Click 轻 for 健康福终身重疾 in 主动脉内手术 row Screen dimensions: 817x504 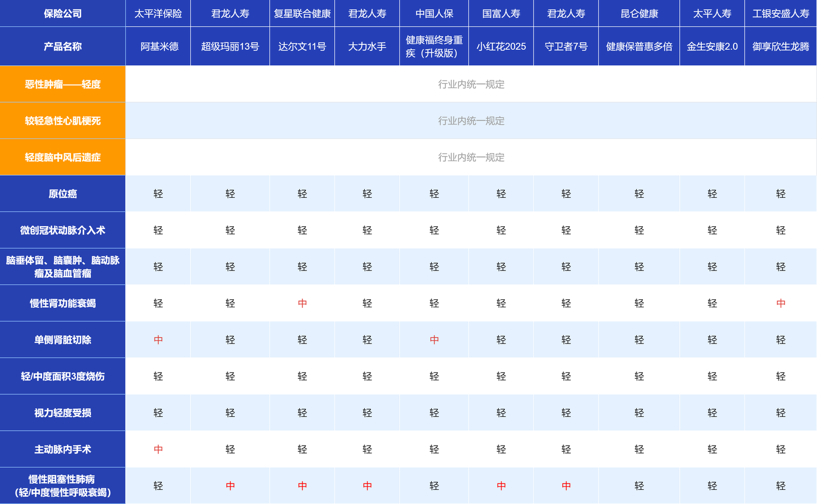tap(435, 449)
